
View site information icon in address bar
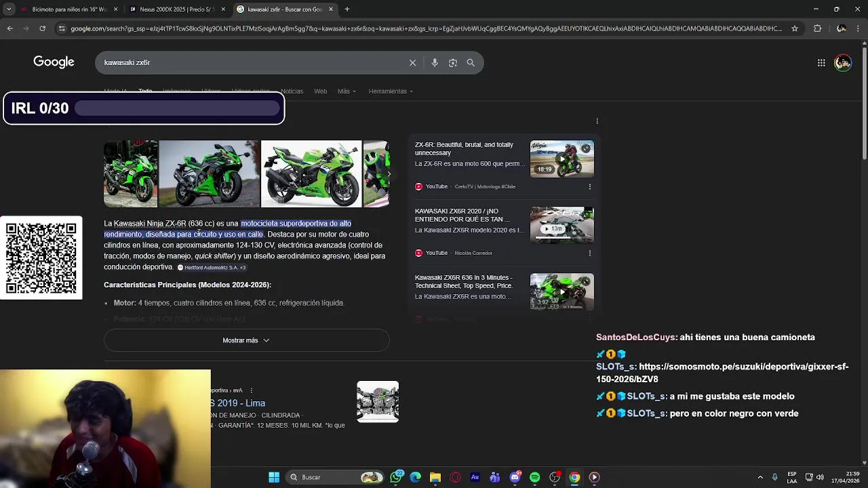[x=62, y=28]
